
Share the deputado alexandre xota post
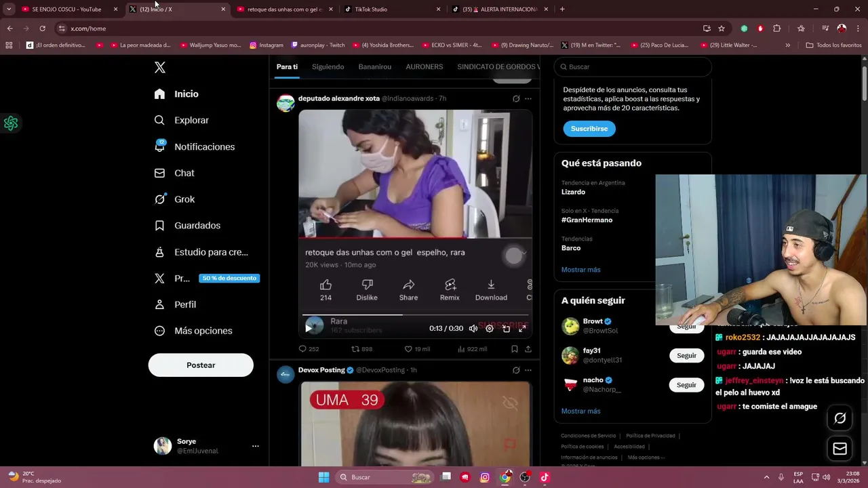[528, 349]
